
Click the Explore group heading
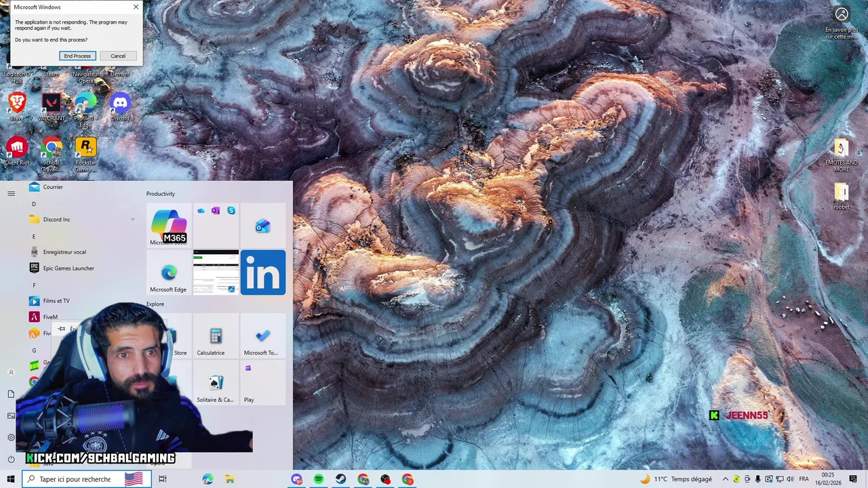pos(155,304)
